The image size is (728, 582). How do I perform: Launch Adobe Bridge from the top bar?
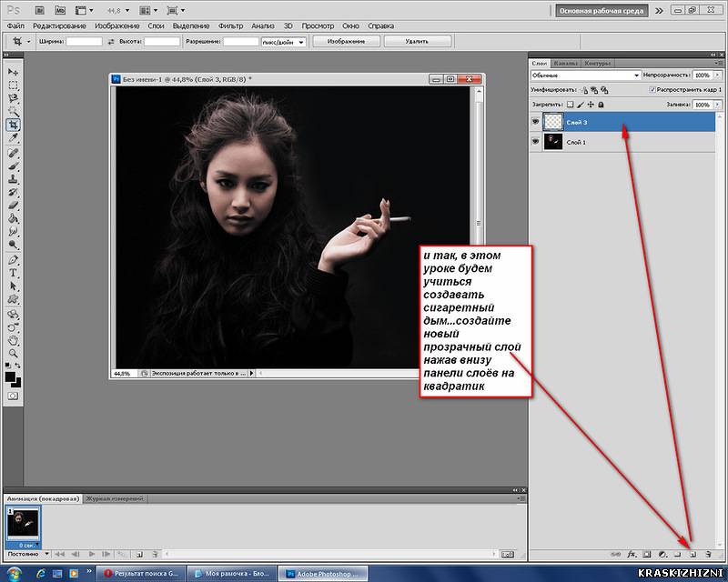(x=40, y=10)
